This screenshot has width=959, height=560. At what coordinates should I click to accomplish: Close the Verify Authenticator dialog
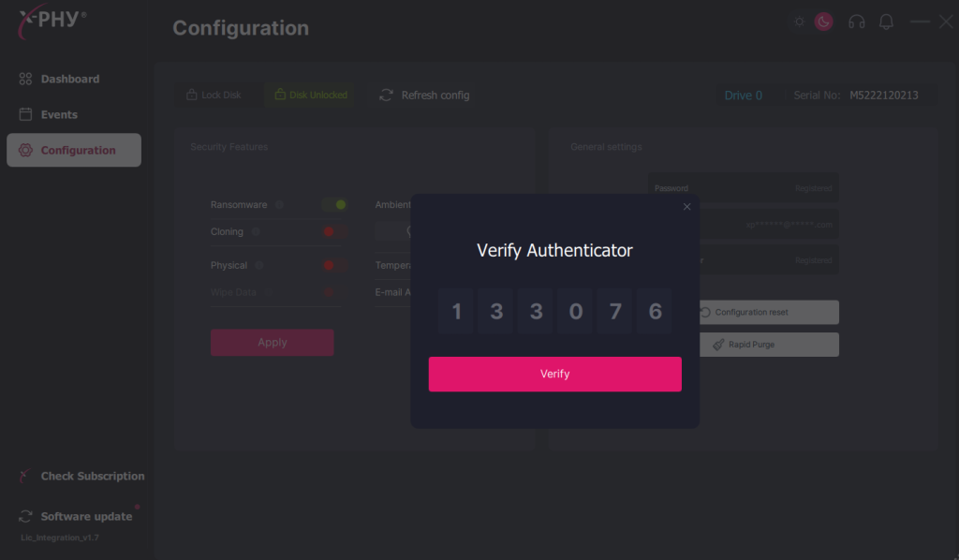tap(686, 207)
